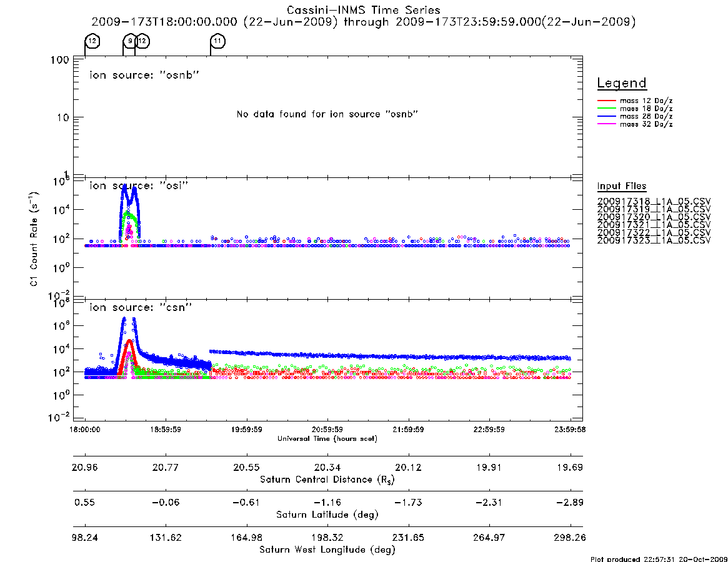The height and width of the screenshot is (562, 728).
Task: Click the 19:59:59 time tick label
Action: point(247,430)
